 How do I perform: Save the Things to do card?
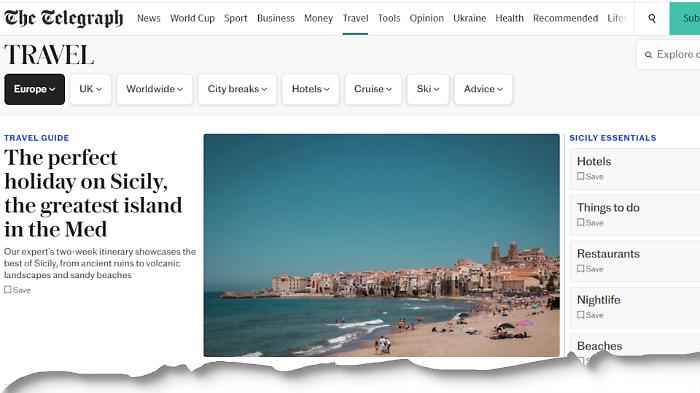(590, 222)
